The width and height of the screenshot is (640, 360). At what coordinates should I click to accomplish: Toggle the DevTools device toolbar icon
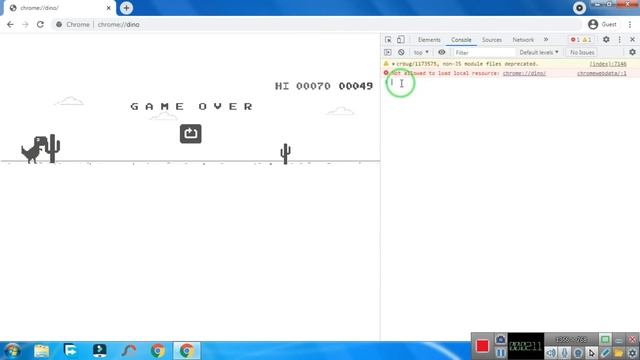pyautogui.click(x=401, y=40)
